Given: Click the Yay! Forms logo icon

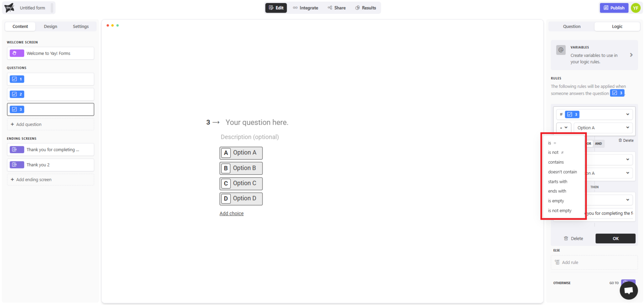Looking at the screenshot, I should click(x=9, y=8).
